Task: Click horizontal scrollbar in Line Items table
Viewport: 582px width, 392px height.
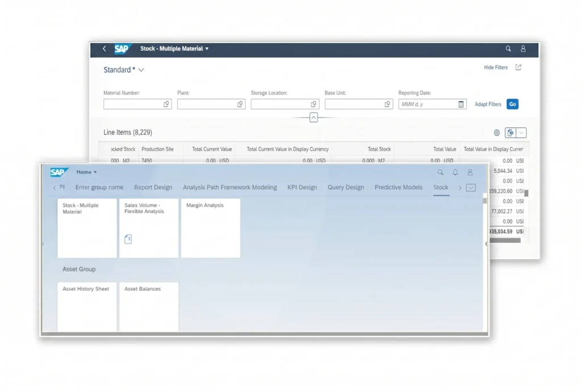Action: click(505, 240)
